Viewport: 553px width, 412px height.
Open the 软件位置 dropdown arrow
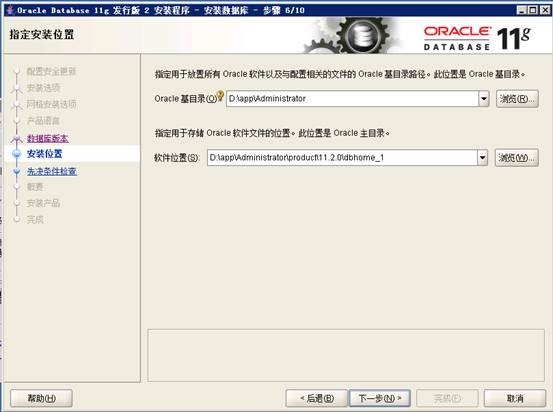pyautogui.click(x=482, y=158)
